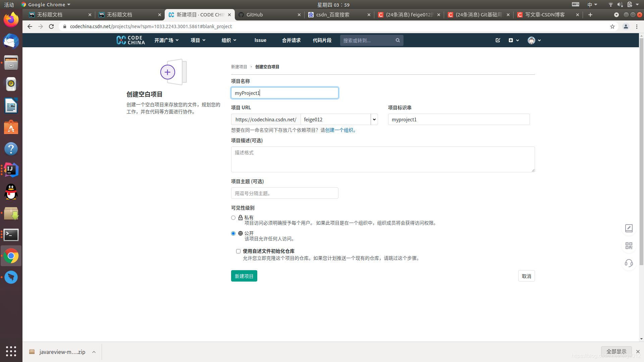Expand the 开源广场 menu item

[x=166, y=40]
